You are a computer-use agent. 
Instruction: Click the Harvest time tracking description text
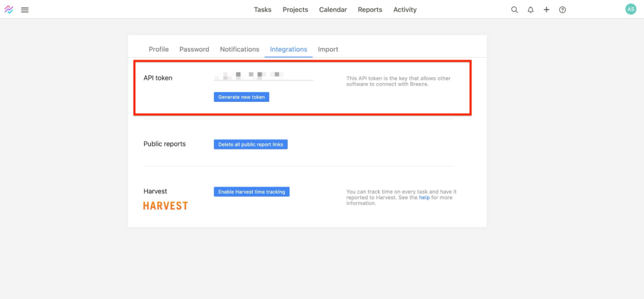tap(402, 197)
